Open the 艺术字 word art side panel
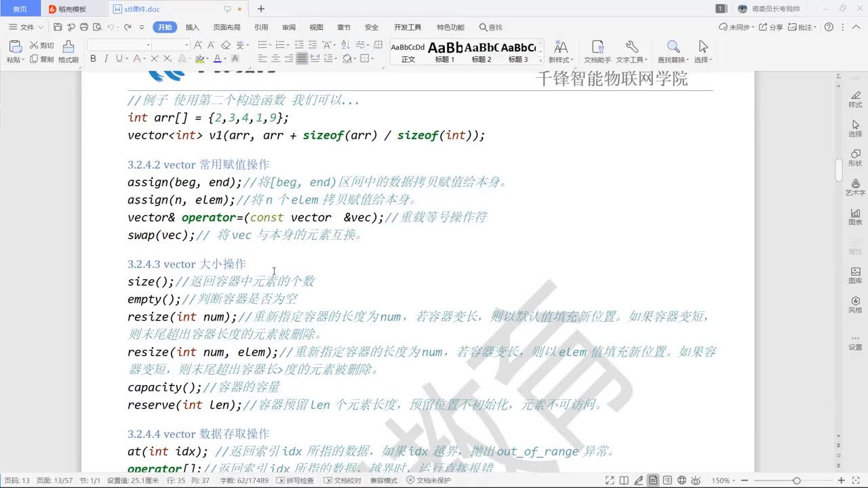868x488 pixels. click(x=855, y=187)
